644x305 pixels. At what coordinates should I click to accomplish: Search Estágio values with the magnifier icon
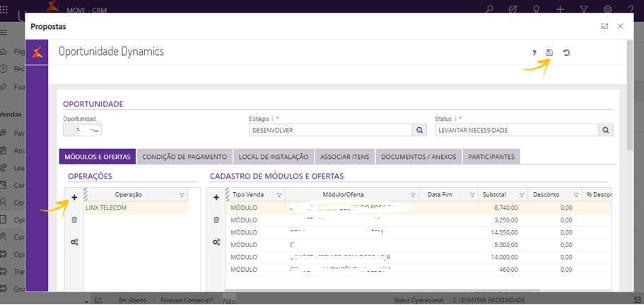click(419, 130)
